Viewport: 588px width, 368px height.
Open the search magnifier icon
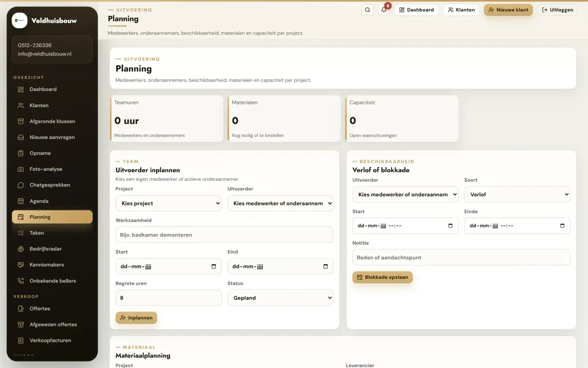pos(367,10)
